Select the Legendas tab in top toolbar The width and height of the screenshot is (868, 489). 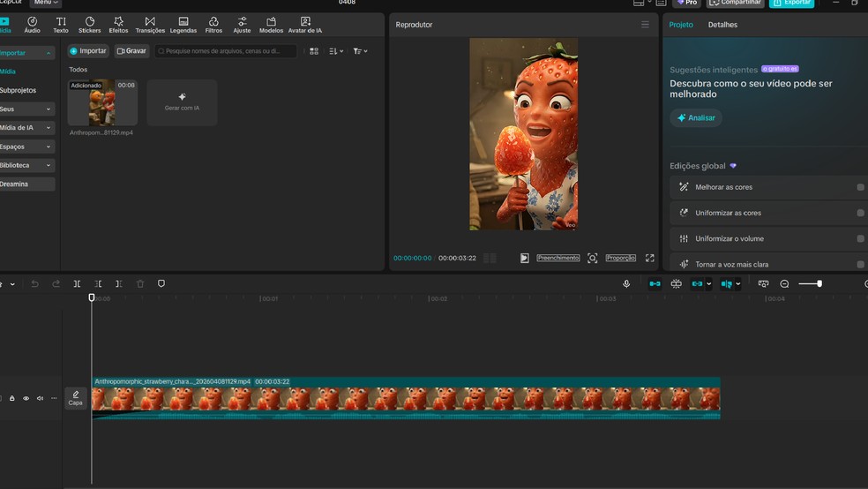(x=183, y=25)
